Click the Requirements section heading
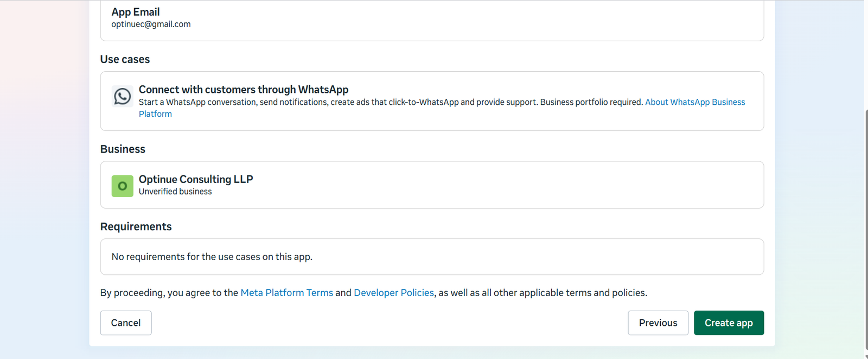This screenshot has width=868, height=359. [136, 226]
